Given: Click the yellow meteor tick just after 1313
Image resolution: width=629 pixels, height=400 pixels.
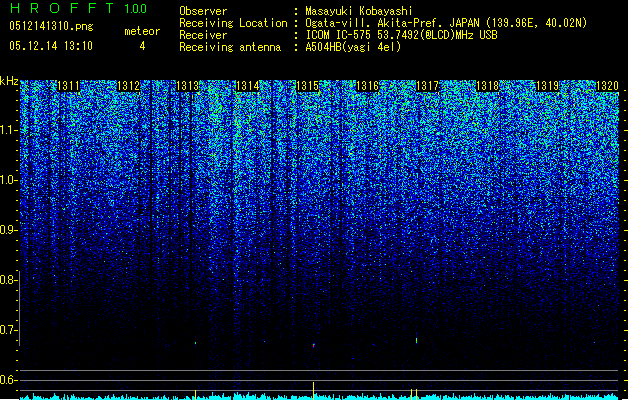Looking at the screenshot, I should click(195, 394).
